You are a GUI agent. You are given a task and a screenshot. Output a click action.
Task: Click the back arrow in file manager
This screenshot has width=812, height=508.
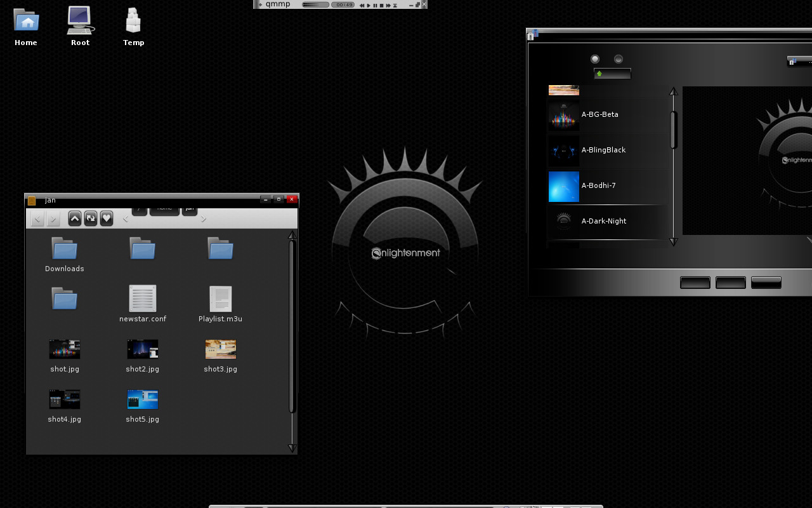37,219
